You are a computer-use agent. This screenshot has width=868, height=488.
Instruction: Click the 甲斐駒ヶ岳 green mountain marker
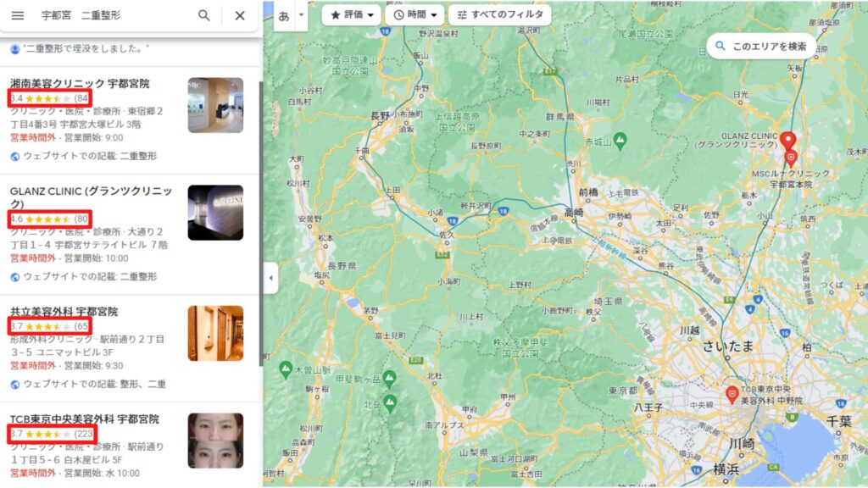tap(390, 379)
